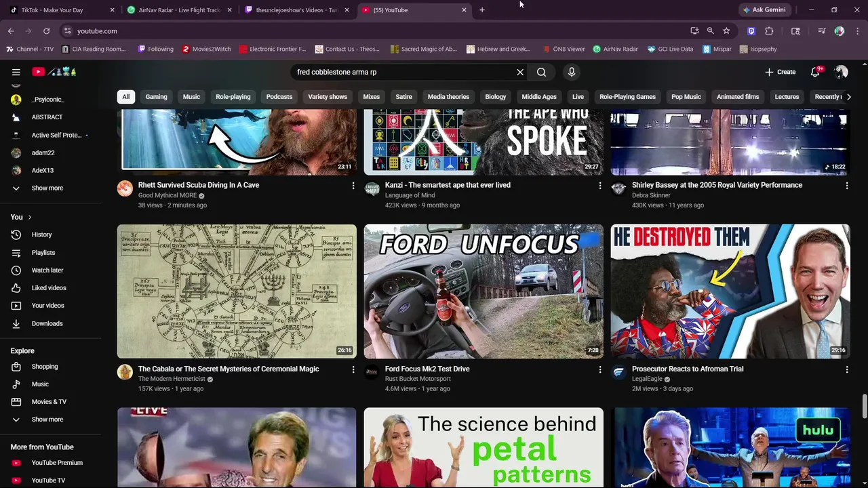Open options for Shirley Bassey video
The width and height of the screenshot is (868, 488).
coord(846,185)
